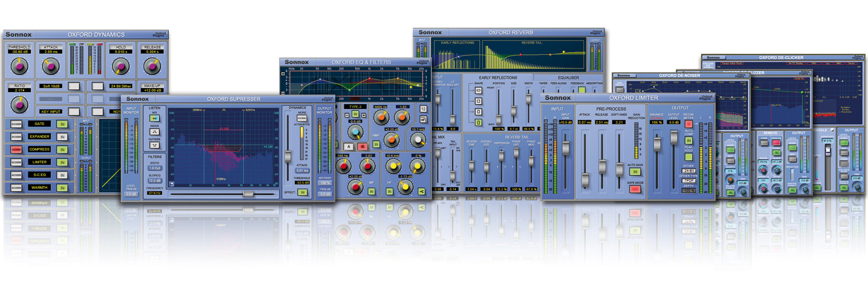Click the FREQUENCY 3714 Hz field in Supresser
The height and width of the screenshot is (281, 868).
155,193
